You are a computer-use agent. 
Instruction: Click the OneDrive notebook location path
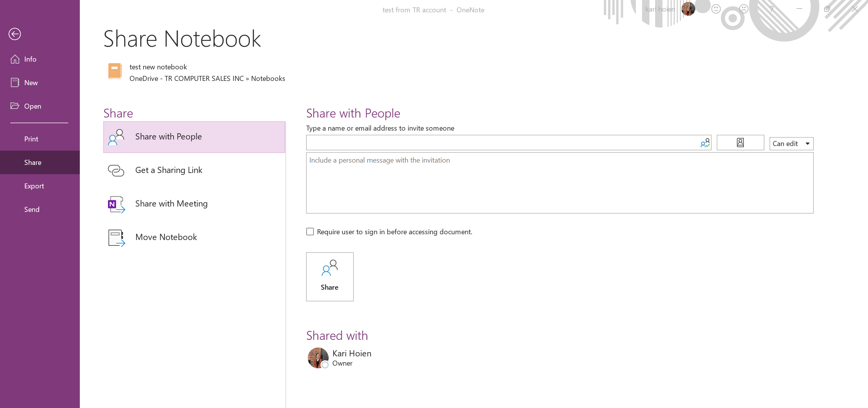(207, 79)
